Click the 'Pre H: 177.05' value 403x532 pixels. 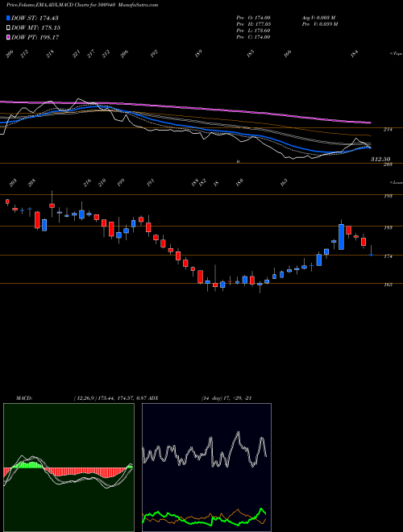[253, 24]
